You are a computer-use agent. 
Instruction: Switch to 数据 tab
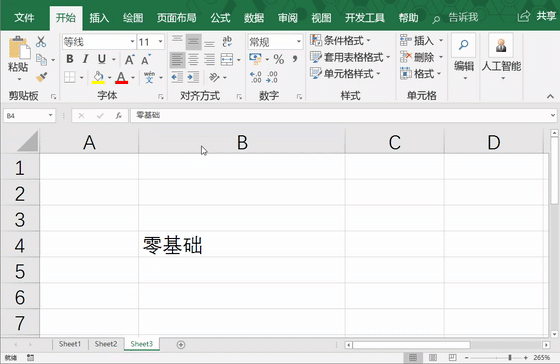254,18
